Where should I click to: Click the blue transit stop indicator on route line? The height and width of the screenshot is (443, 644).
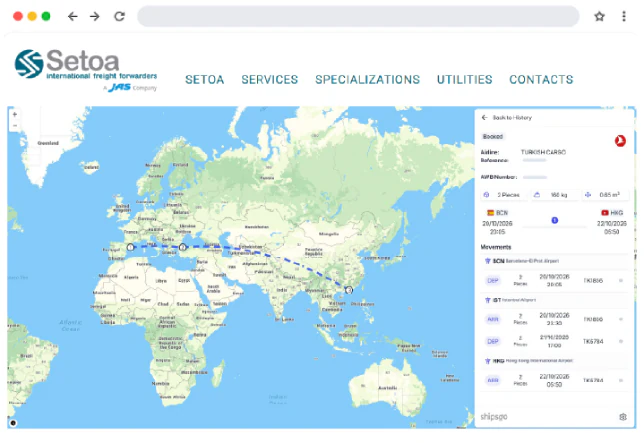[x=554, y=220]
